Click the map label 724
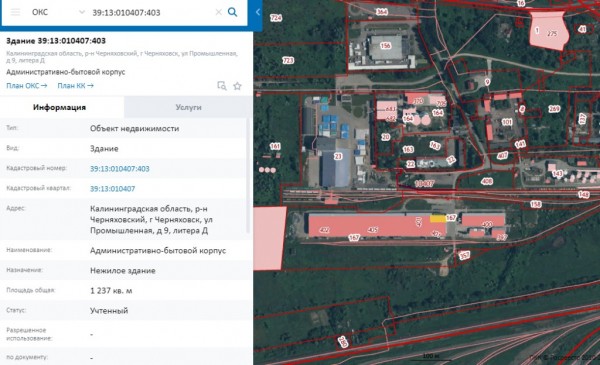 276,18
